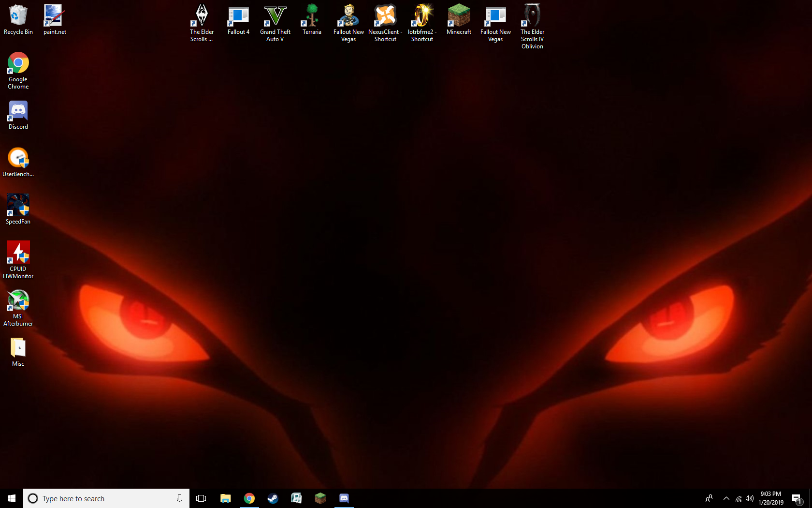The height and width of the screenshot is (508, 812).
Task: Open the People icon in system tray
Action: point(709,498)
